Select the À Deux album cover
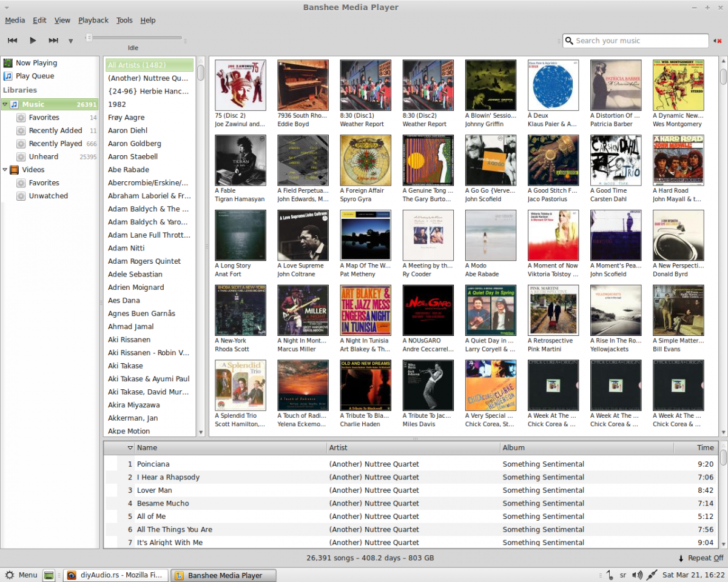Viewport: 728px width, 582px height. pyautogui.click(x=553, y=85)
